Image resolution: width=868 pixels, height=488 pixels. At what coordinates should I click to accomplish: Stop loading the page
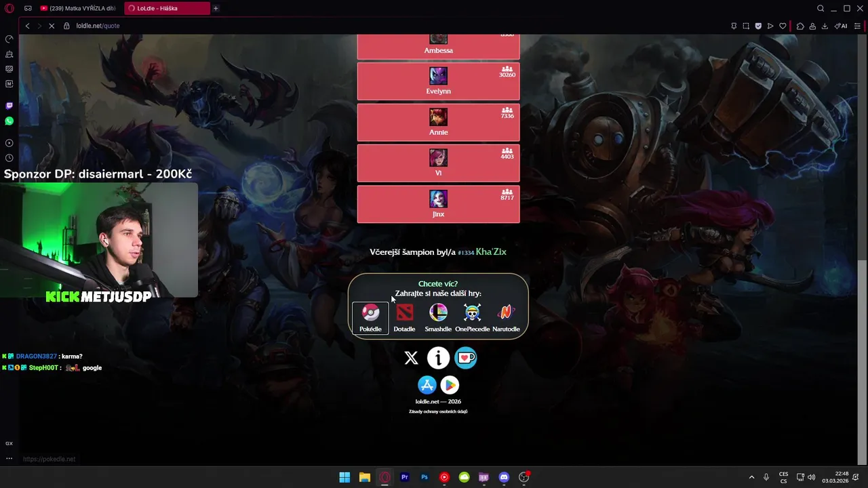tap(52, 26)
